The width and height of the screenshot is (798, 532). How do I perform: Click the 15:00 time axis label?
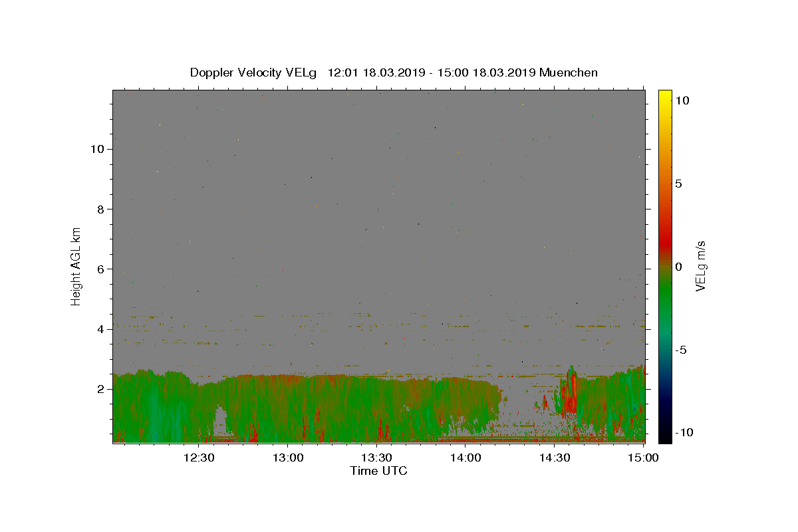[644, 458]
